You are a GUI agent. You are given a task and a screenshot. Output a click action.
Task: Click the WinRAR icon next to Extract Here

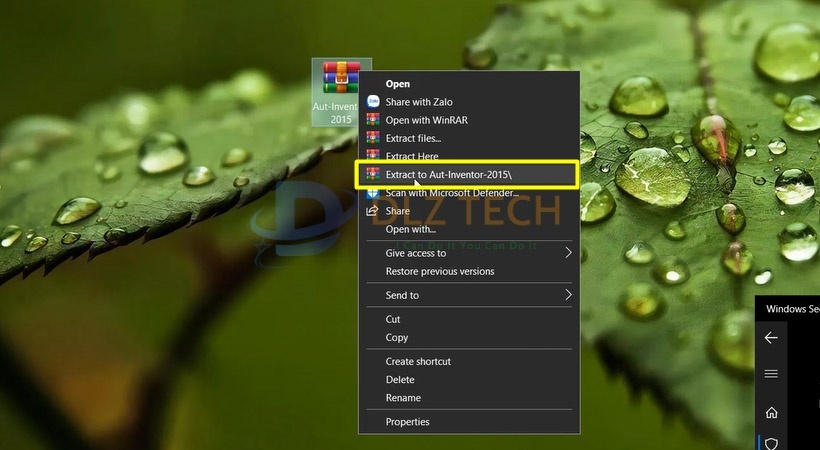[x=373, y=155]
